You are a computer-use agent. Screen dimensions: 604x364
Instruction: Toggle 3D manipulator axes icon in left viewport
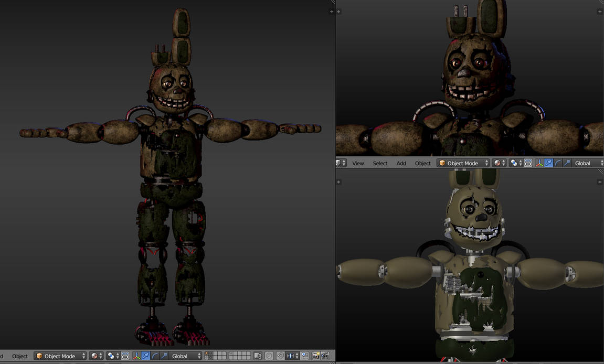click(x=136, y=356)
